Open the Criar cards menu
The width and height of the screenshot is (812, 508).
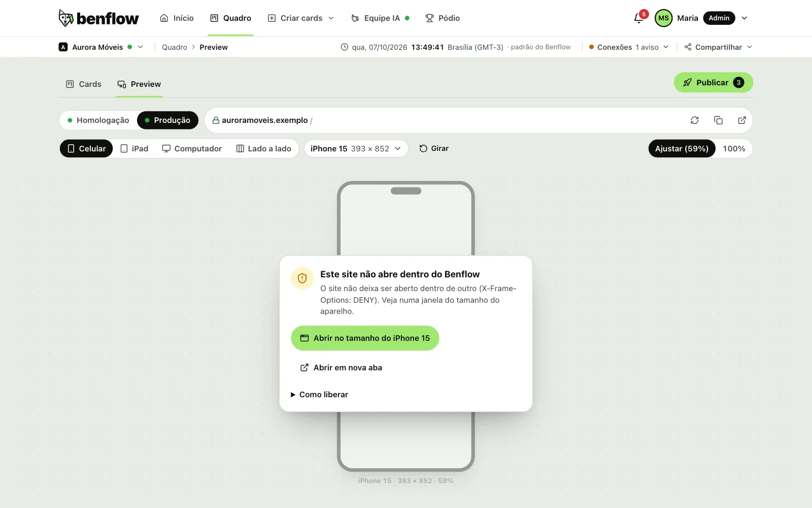pyautogui.click(x=301, y=18)
